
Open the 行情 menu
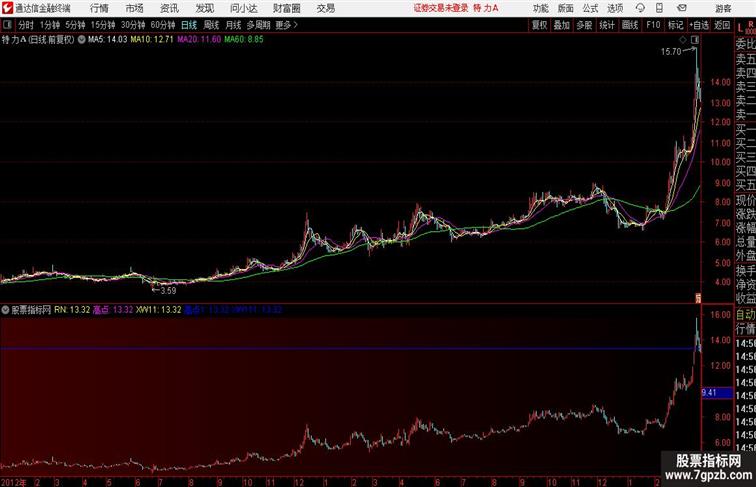click(x=99, y=8)
